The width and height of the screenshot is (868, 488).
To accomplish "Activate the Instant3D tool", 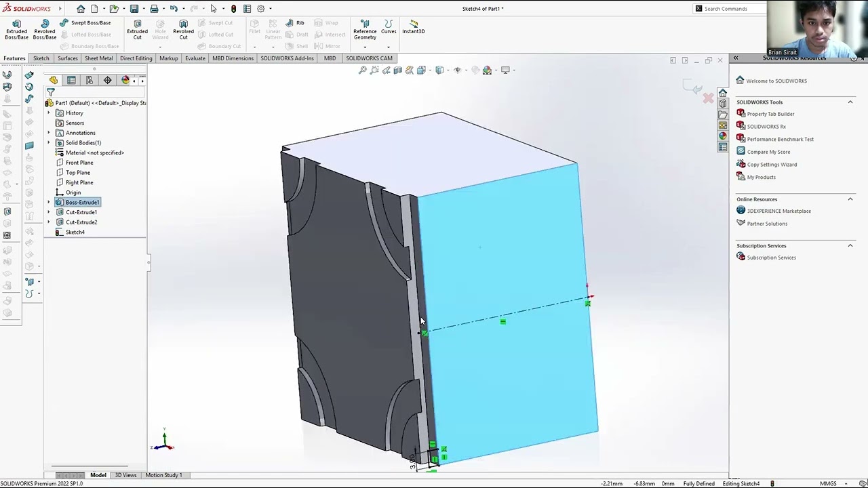I will [x=414, y=26].
